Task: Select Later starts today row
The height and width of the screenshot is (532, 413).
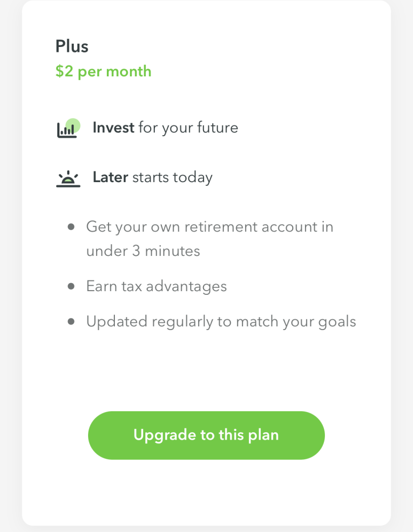Action: click(135, 178)
